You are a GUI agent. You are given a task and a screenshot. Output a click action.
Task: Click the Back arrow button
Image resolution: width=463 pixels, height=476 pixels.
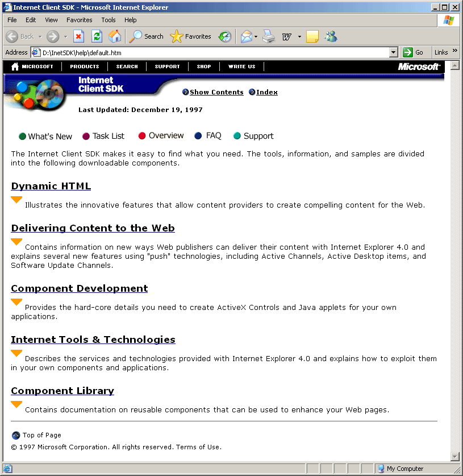(12, 36)
